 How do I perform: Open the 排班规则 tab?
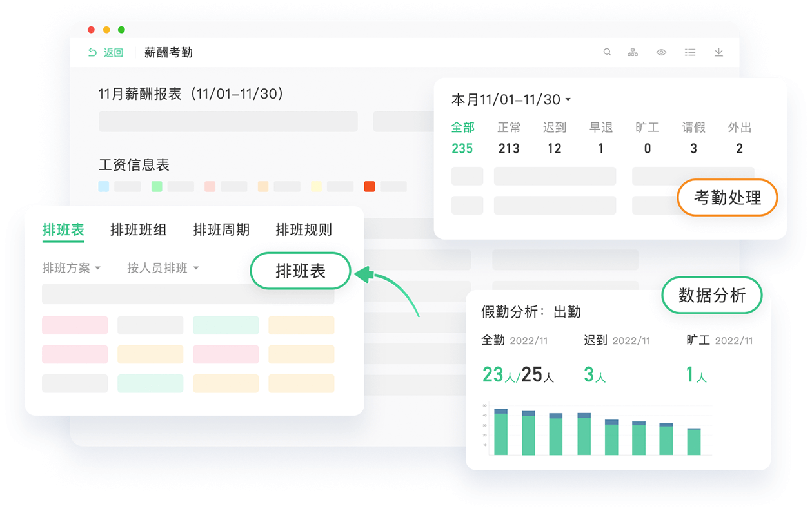(304, 229)
